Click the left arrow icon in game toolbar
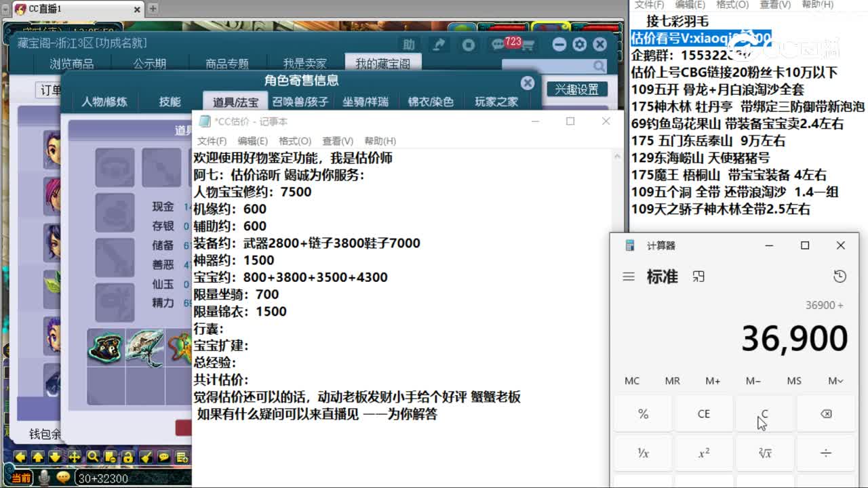This screenshot has height=488, width=868. click(x=20, y=457)
